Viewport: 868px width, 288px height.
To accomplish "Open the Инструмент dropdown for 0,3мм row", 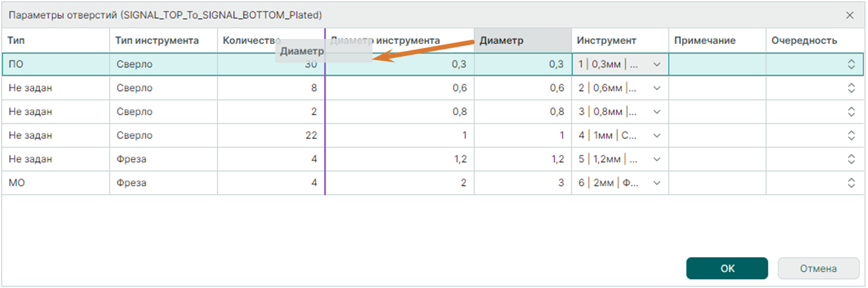I will (x=657, y=65).
